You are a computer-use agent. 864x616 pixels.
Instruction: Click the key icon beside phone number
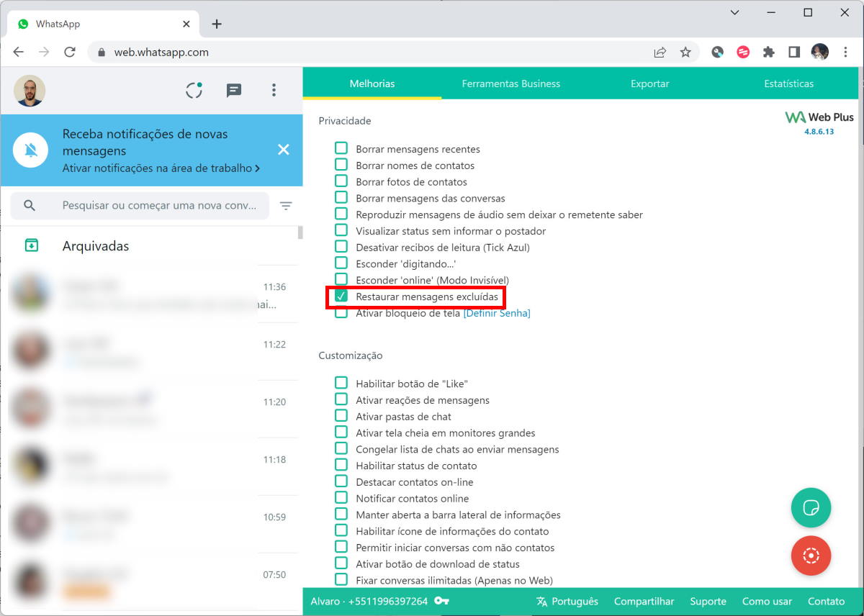click(x=441, y=601)
